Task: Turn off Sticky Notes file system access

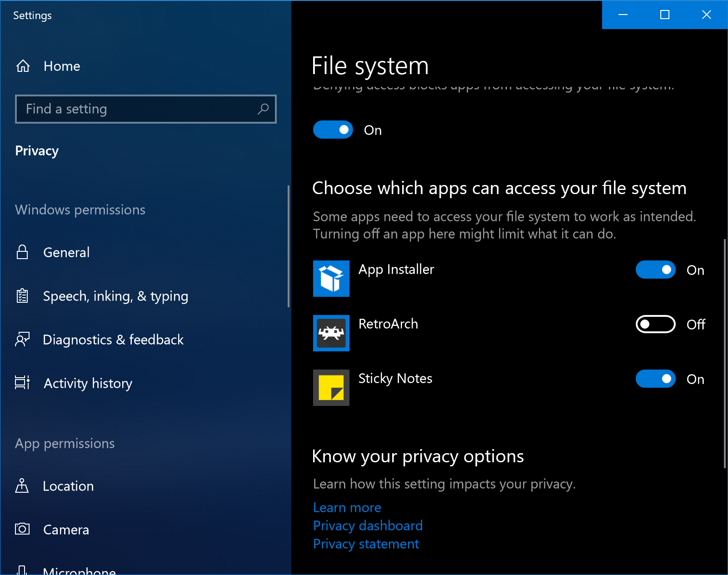Action: coord(655,379)
